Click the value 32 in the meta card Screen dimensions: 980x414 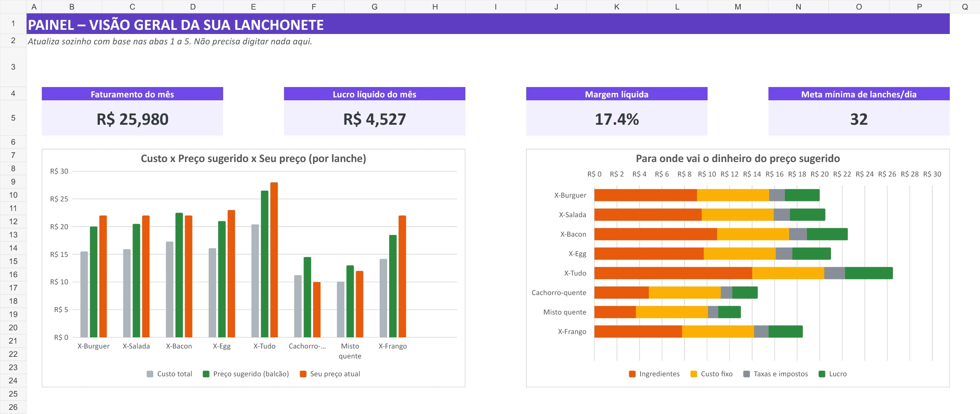tap(859, 119)
